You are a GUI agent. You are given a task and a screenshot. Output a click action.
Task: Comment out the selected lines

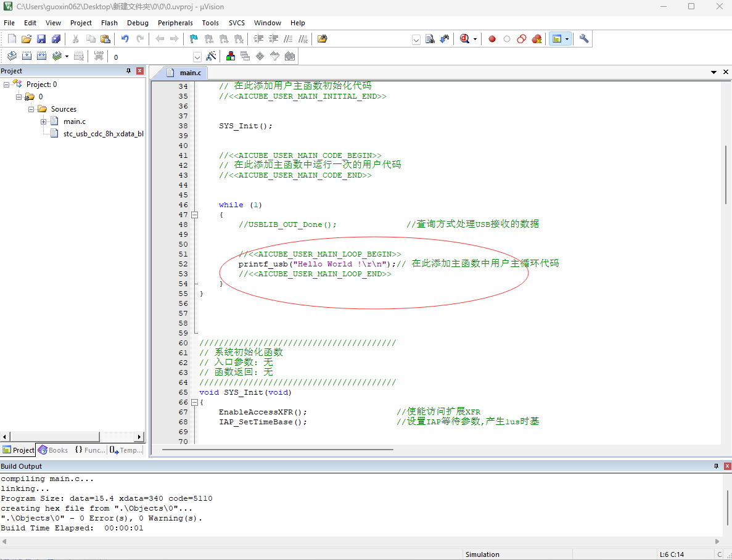pos(289,39)
